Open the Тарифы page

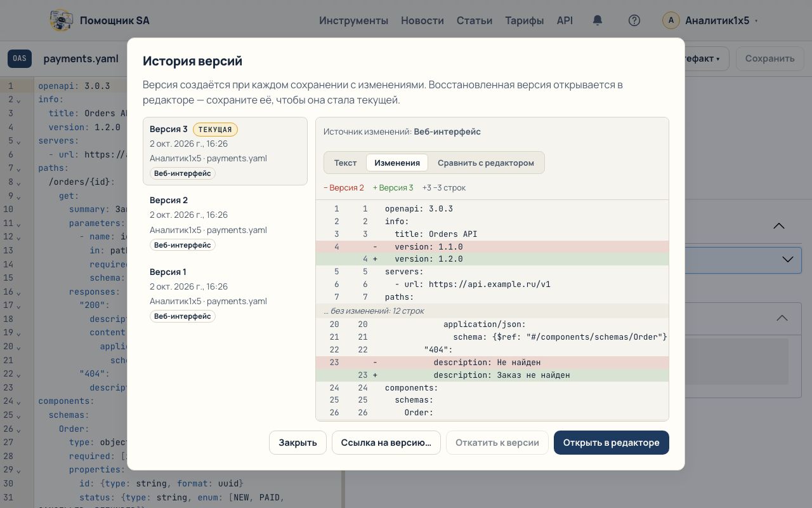[524, 20]
